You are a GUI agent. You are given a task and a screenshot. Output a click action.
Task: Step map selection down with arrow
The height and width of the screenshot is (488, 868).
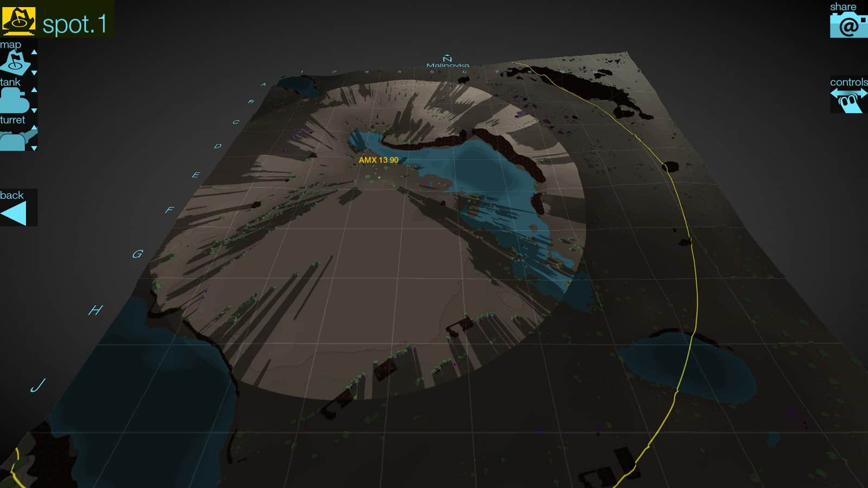(34, 73)
